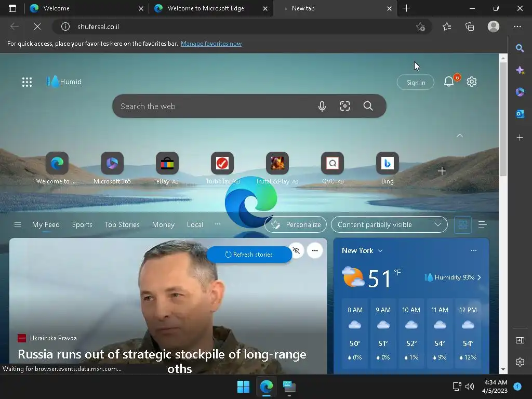Add this page to favorites star
Screen dimensions: 532x399
[x=420, y=26]
